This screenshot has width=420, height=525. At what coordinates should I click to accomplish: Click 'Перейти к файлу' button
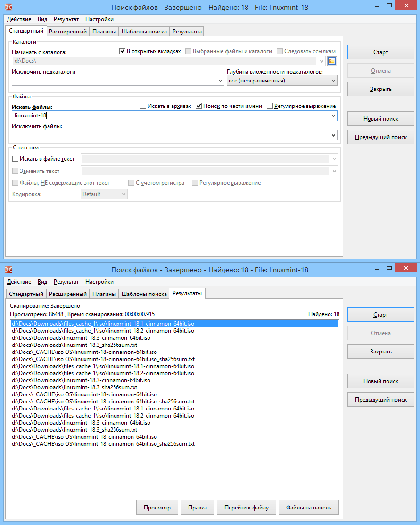(246, 507)
